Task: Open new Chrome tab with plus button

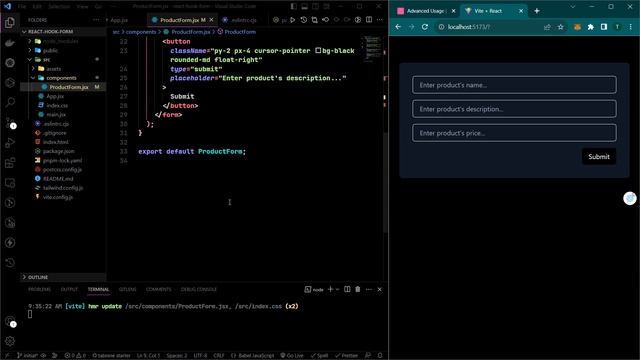Action: [x=537, y=11]
